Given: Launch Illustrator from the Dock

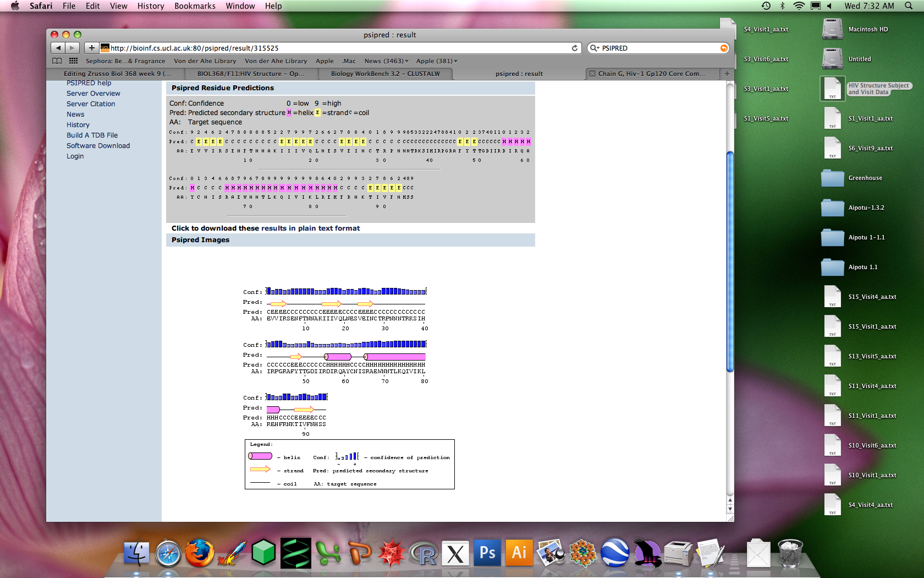Looking at the screenshot, I should (519, 553).
